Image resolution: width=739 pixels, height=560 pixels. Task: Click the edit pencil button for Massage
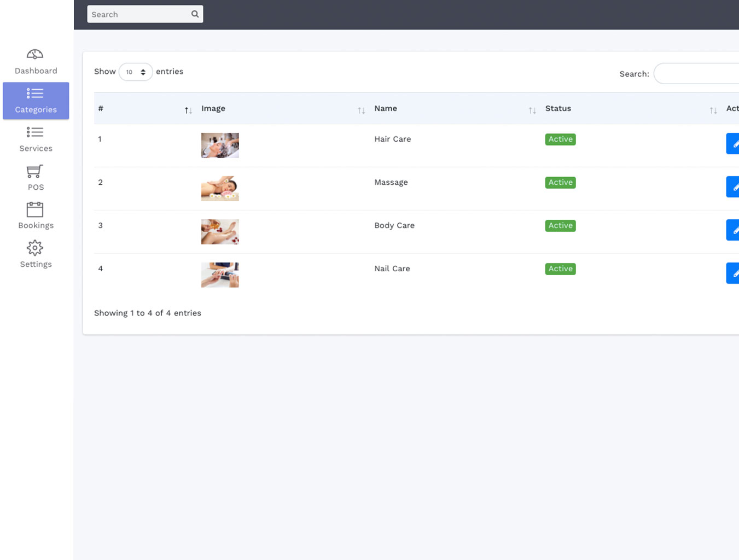(733, 187)
